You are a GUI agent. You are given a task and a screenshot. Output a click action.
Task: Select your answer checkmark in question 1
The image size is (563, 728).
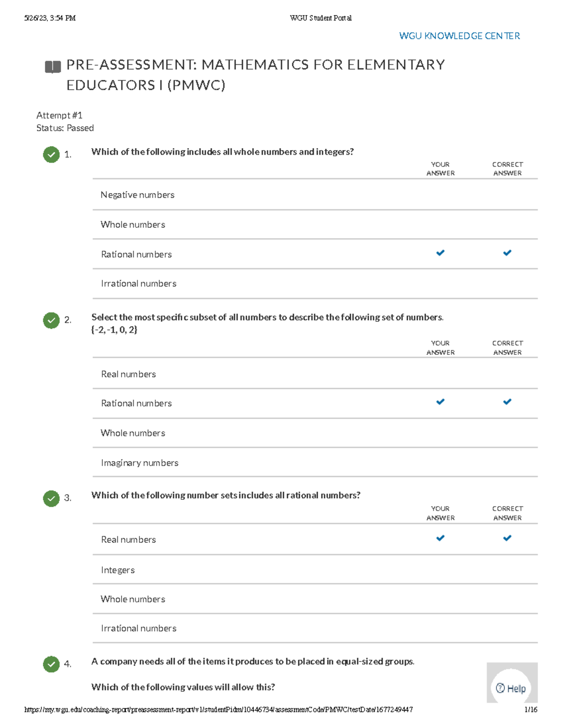tap(440, 253)
